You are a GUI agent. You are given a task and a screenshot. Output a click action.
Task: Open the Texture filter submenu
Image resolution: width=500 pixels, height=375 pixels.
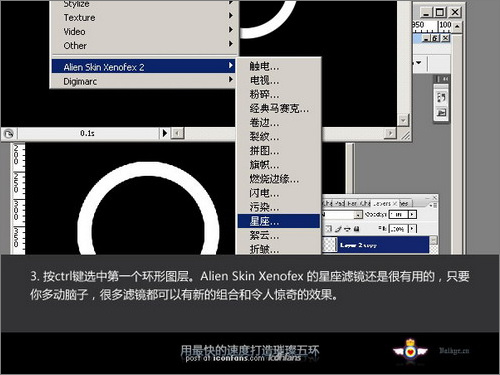click(x=144, y=17)
